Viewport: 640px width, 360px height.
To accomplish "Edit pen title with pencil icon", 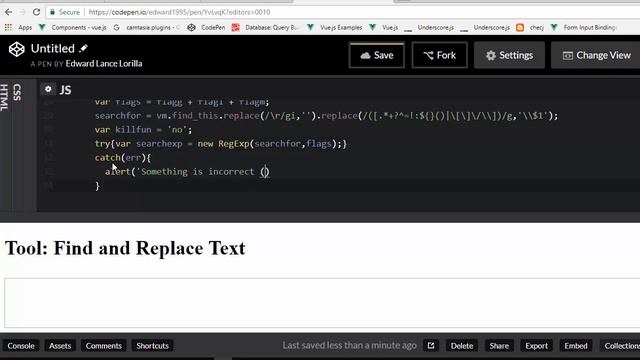I will pyautogui.click(x=83, y=48).
